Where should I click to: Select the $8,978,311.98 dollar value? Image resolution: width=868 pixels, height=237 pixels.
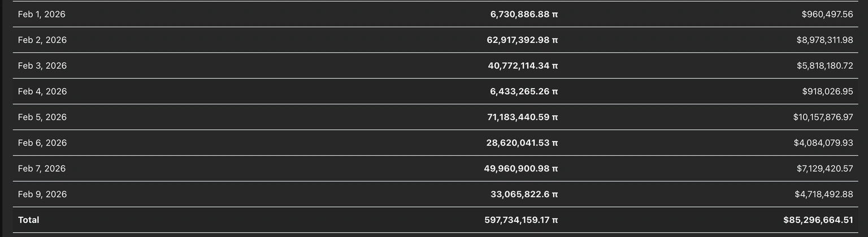pyautogui.click(x=824, y=40)
